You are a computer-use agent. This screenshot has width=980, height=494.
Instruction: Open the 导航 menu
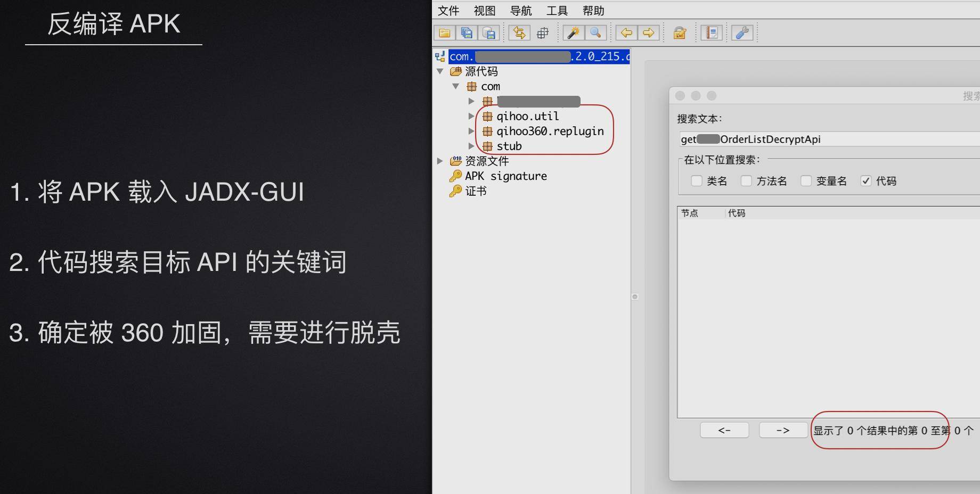(521, 11)
